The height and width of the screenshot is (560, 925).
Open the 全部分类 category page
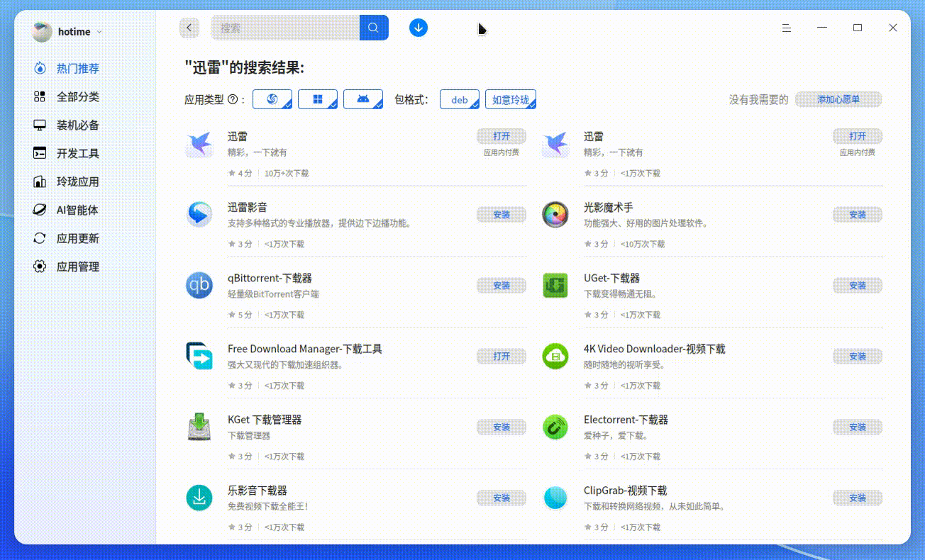pyautogui.click(x=67, y=97)
